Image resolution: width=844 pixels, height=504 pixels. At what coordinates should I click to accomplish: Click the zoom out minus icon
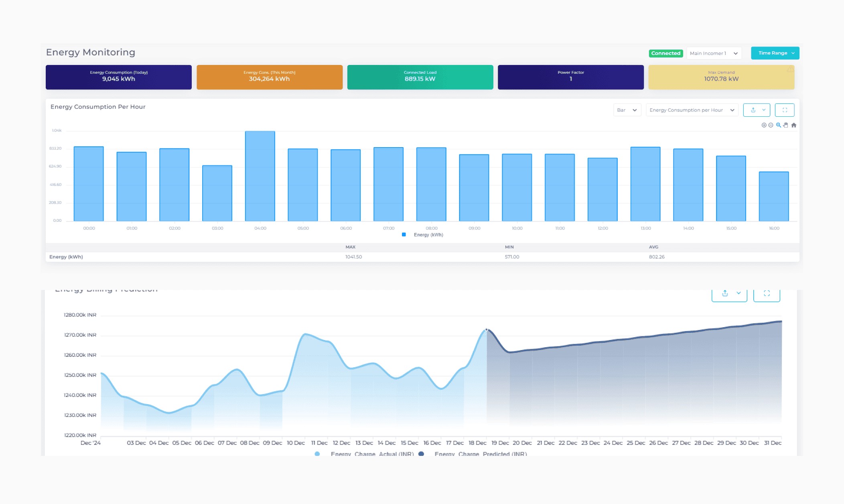(x=771, y=125)
